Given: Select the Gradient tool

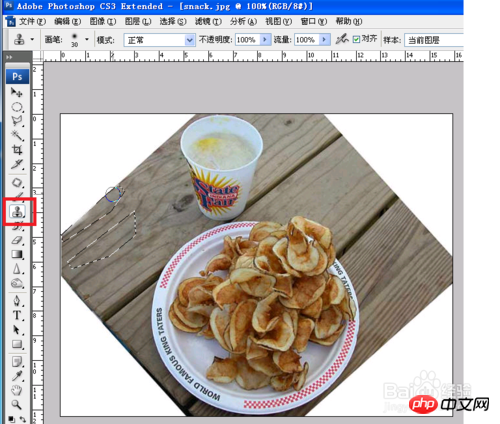Looking at the screenshot, I should point(17,254).
